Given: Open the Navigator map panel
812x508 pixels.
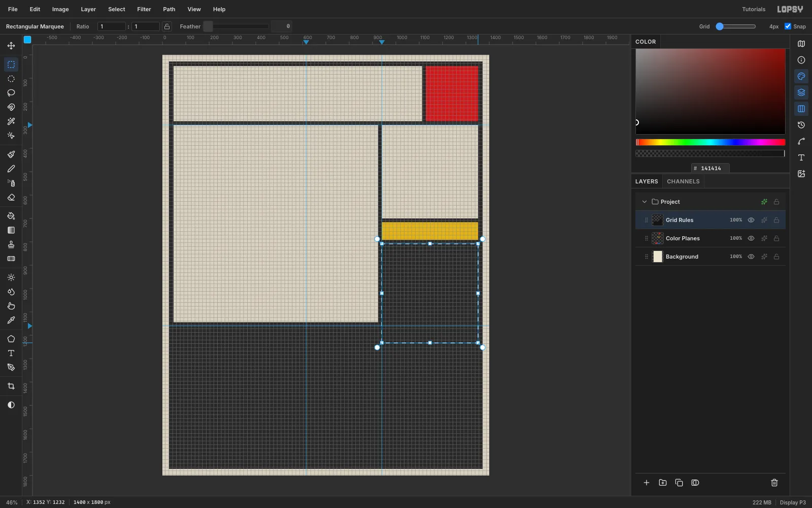Looking at the screenshot, I should pyautogui.click(x=801, y=44).
